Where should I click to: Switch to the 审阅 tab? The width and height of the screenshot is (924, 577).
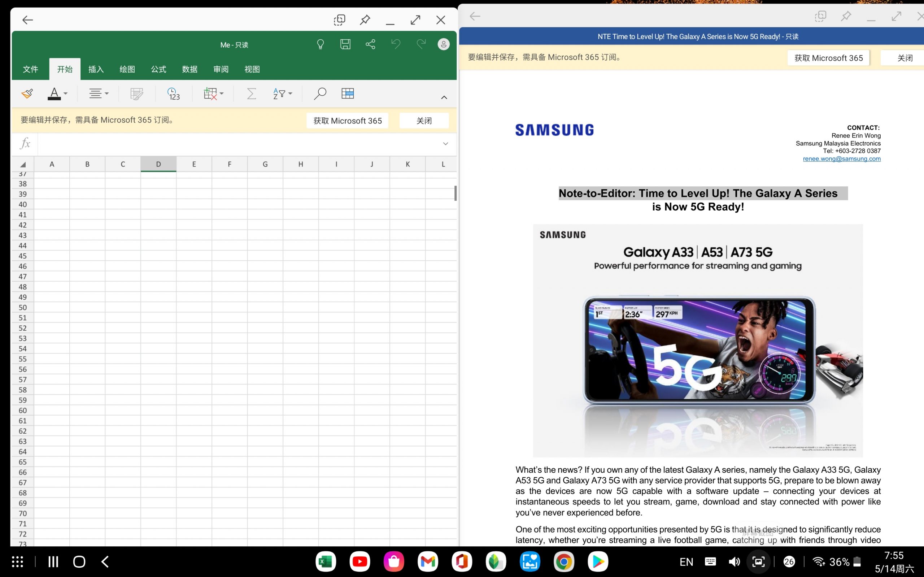click(x=221, y=69)
